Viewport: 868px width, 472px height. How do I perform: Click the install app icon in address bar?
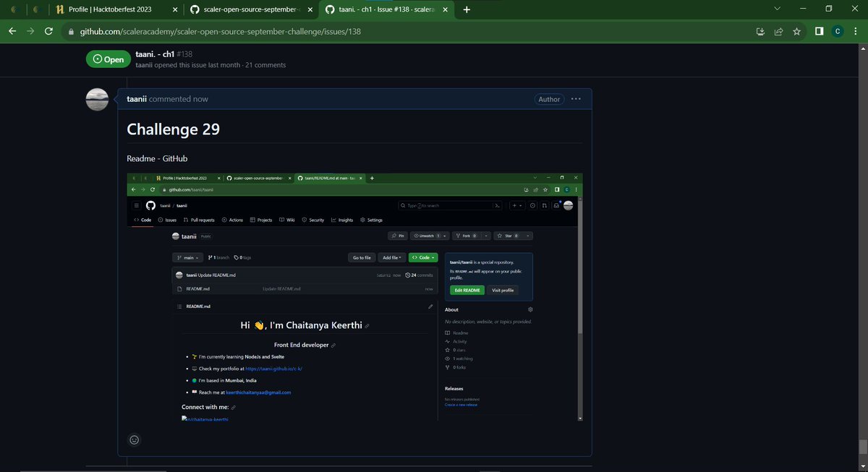[x=760, y=32]
